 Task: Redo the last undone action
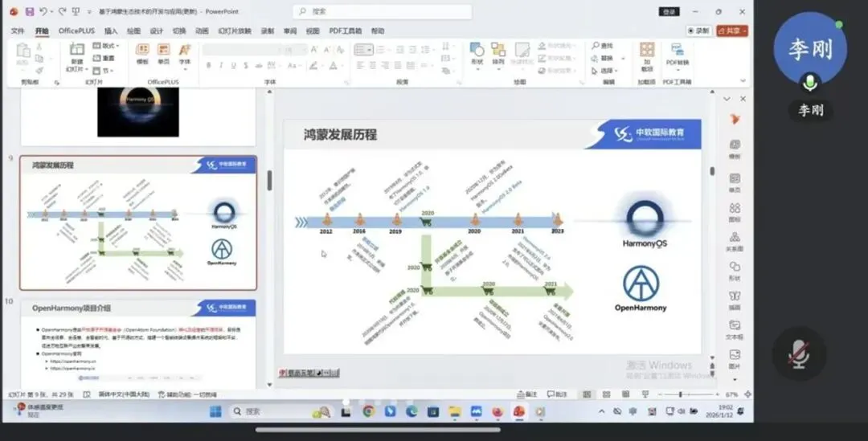coord(62,11)
